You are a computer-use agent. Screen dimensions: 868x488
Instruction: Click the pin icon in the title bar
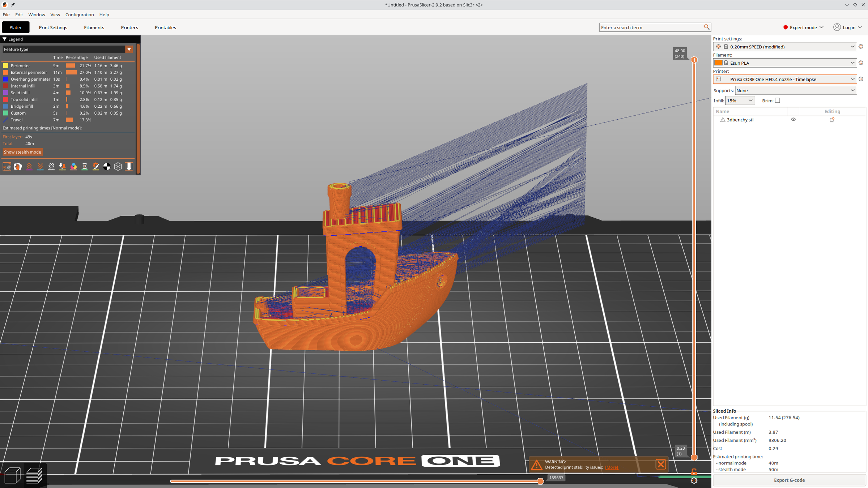(x=13, y=5)
